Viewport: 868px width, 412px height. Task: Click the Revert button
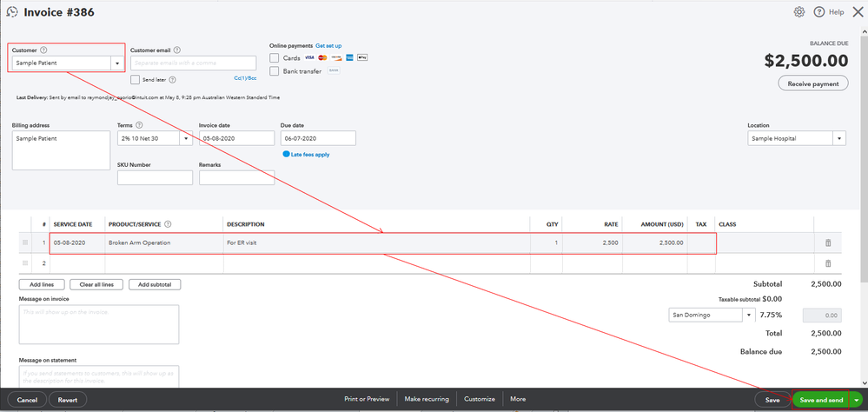pyautogui.click(x=68, y=399)
